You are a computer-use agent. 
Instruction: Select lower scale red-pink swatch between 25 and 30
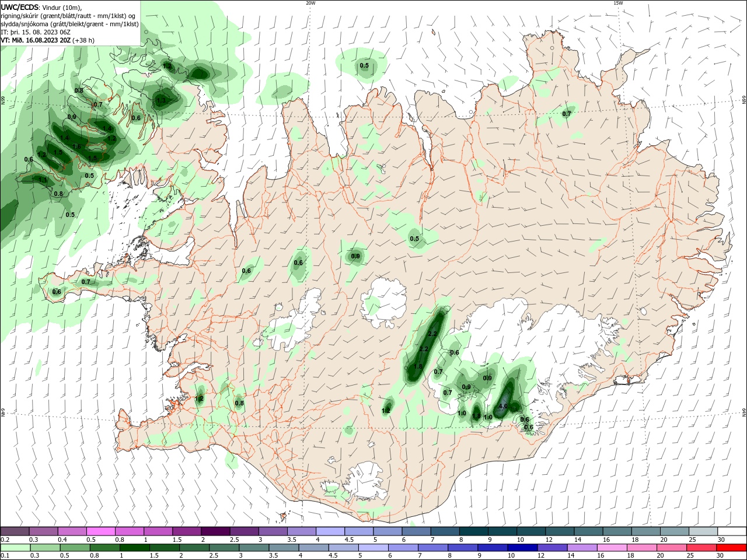click(x=701, y=548)
